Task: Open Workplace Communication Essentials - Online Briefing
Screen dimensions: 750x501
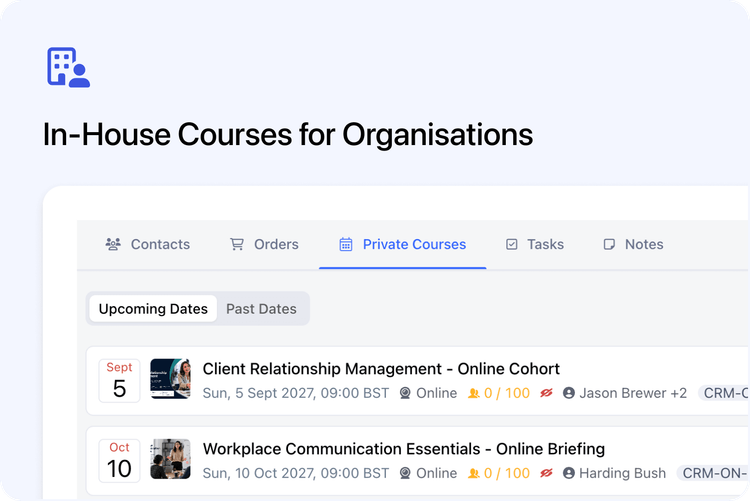Action: pos(404,449)
